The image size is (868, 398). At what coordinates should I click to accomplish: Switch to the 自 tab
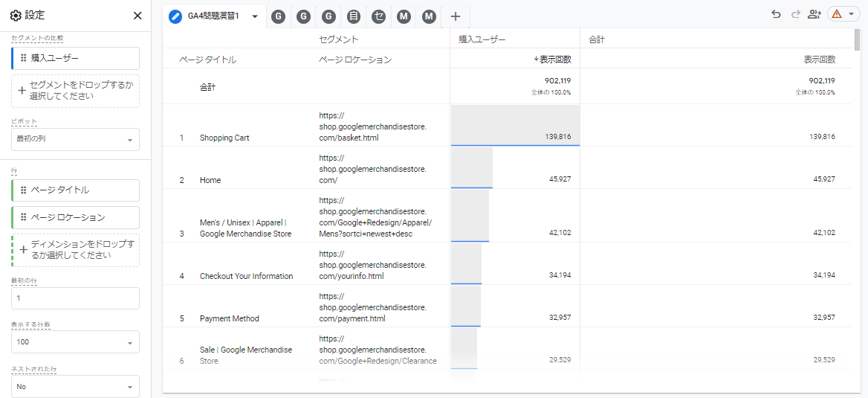click(353, 16)
